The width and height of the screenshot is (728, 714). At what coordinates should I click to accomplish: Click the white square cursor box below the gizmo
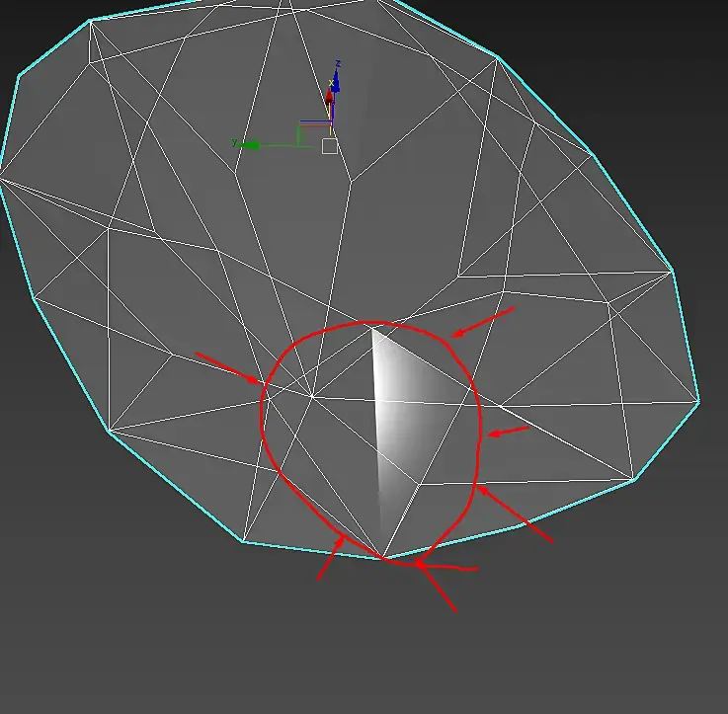pos(330,146)
